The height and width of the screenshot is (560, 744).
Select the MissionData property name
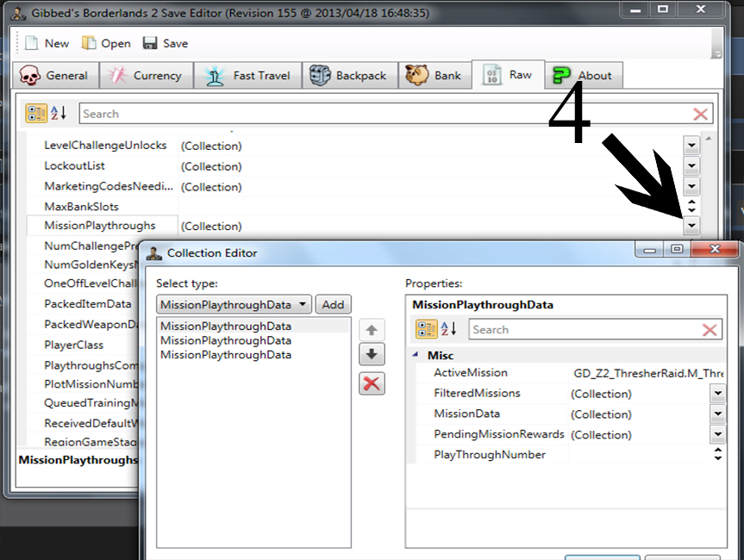coord(467,414)
